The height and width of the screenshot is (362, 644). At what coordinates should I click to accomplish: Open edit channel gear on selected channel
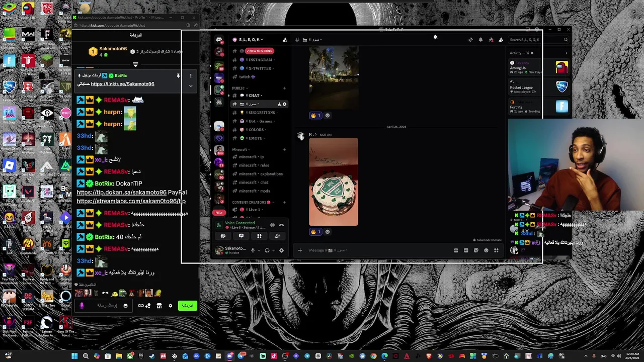pos(284,104)
